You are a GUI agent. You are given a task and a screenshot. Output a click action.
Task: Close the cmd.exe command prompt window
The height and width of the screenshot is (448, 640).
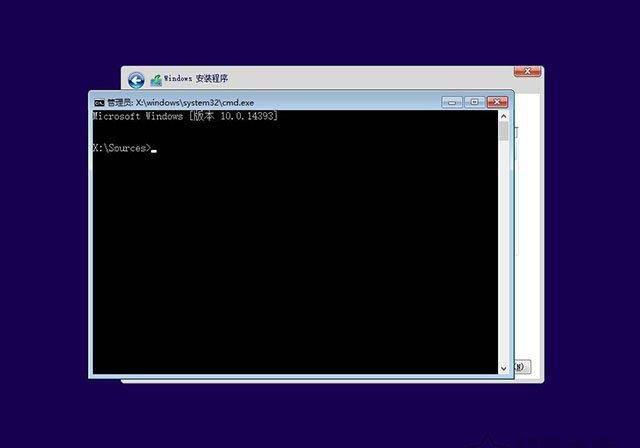[497, 102]
